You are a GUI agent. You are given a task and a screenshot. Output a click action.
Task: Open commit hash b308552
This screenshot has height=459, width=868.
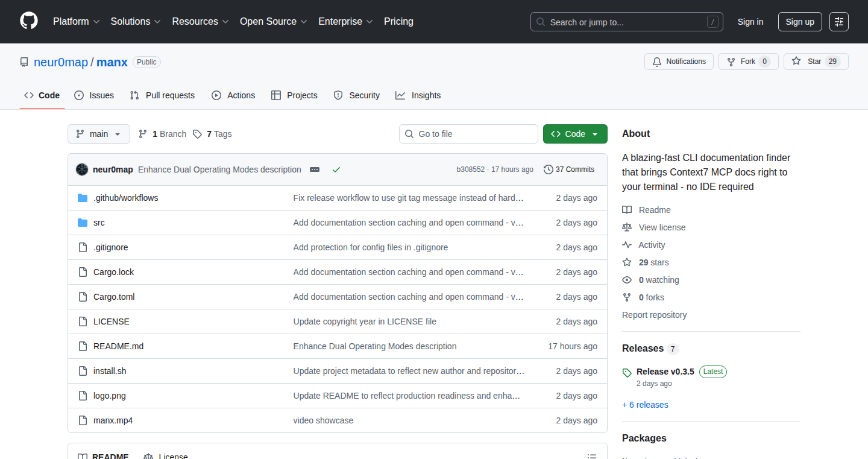pyautogui.click(x=470, y=169)
